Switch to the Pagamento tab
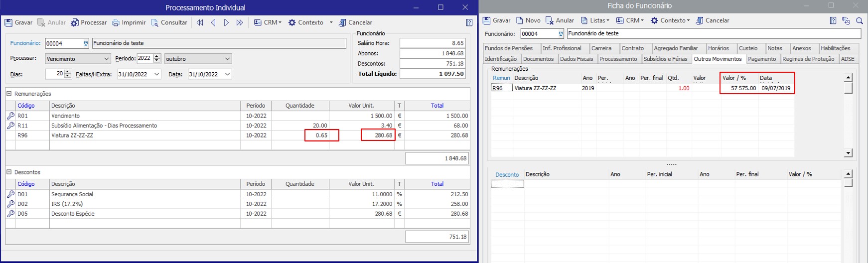Image resolution: width=868 pixels, height=263 pixels. [761, 59]
